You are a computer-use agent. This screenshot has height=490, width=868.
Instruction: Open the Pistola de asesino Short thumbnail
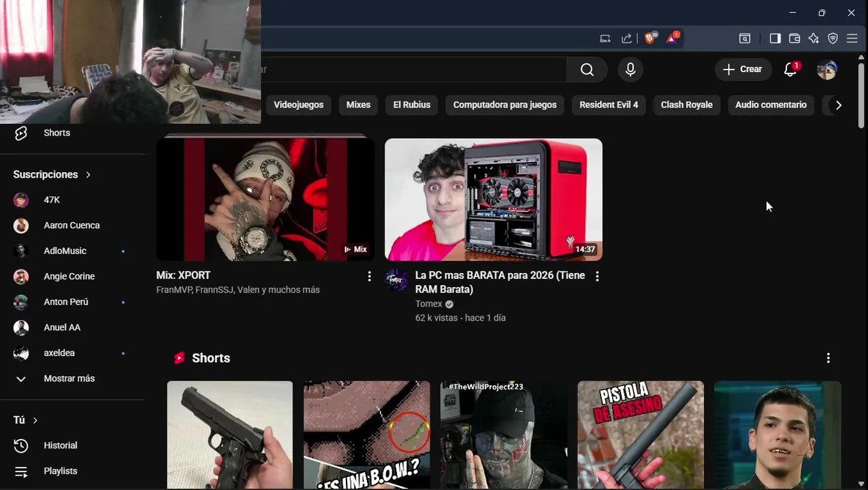[x=641, y=435]
